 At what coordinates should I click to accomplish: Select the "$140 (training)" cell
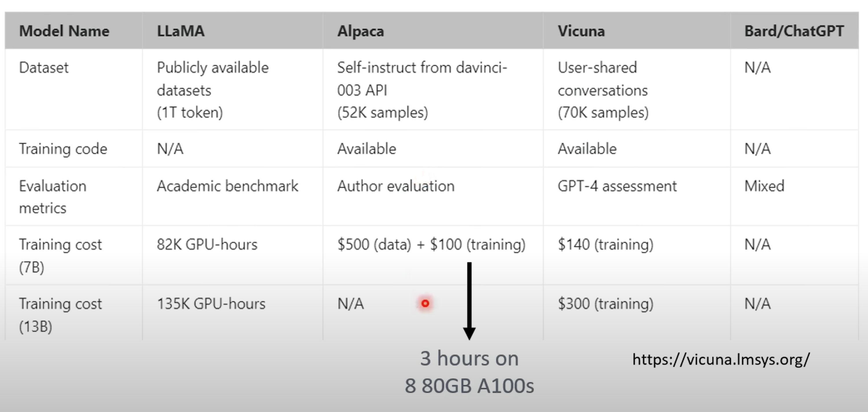pos(606,245)
